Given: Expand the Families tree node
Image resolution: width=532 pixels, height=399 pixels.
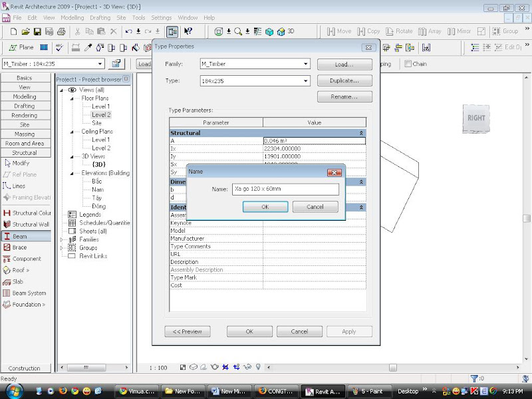Looking at the screenshot, I should [61, 239].
